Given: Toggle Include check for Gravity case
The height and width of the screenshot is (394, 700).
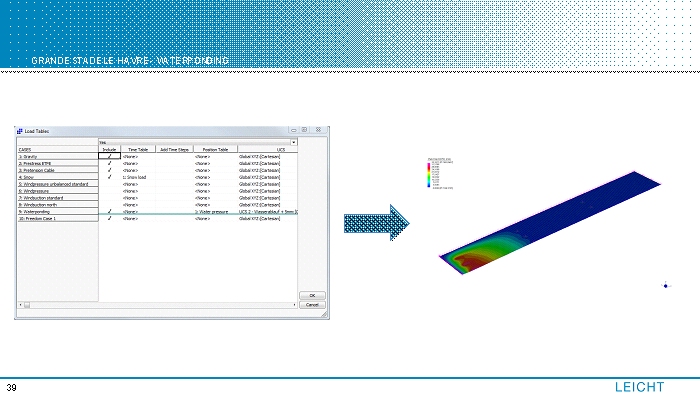Looking at the screenshot, I should point(109,156).
